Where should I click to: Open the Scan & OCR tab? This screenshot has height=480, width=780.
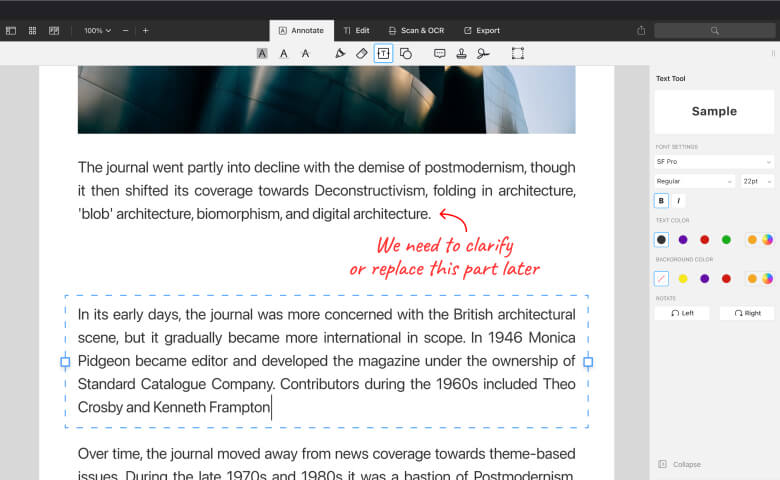click(x=416, y=30)
